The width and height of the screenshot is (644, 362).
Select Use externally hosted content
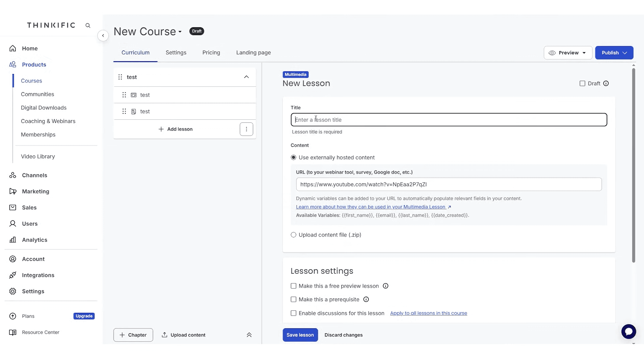click(x=293, y=157)
